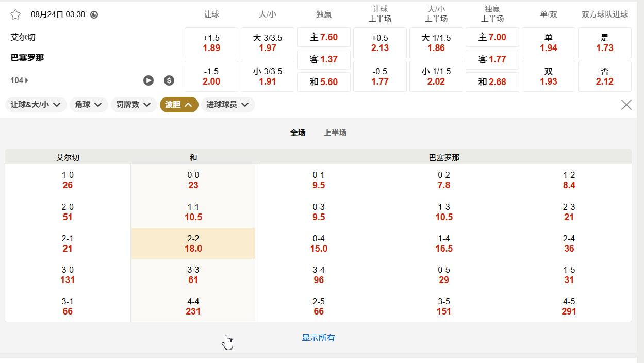
Task: Close the expanded markets panel with X
Action: 626,105
